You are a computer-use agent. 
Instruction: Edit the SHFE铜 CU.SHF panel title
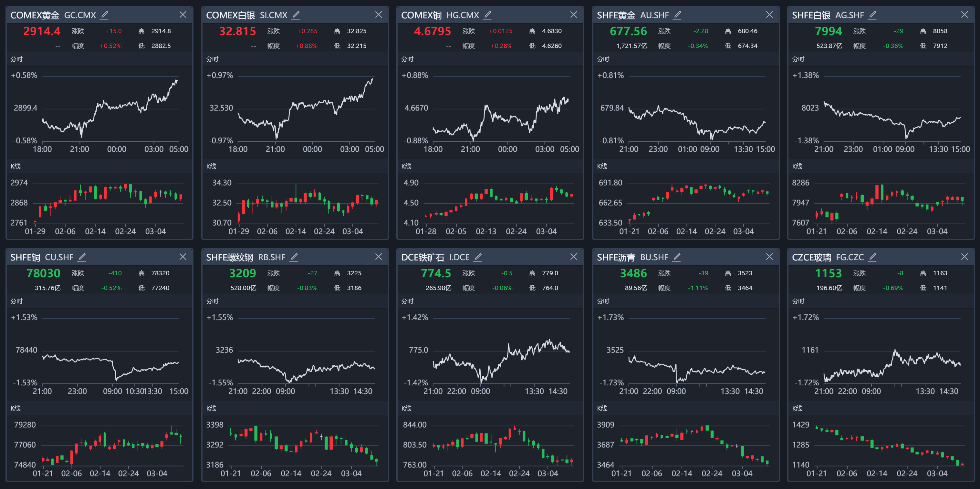point(82,257)
